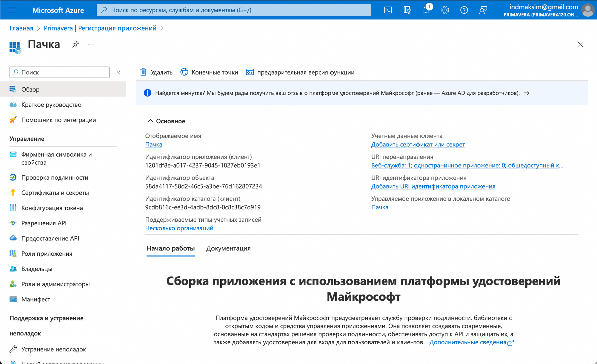The width and height of the screenshot is (597, 364).
Task: Open the portal settings gear
Action: [x=445, y=10]
